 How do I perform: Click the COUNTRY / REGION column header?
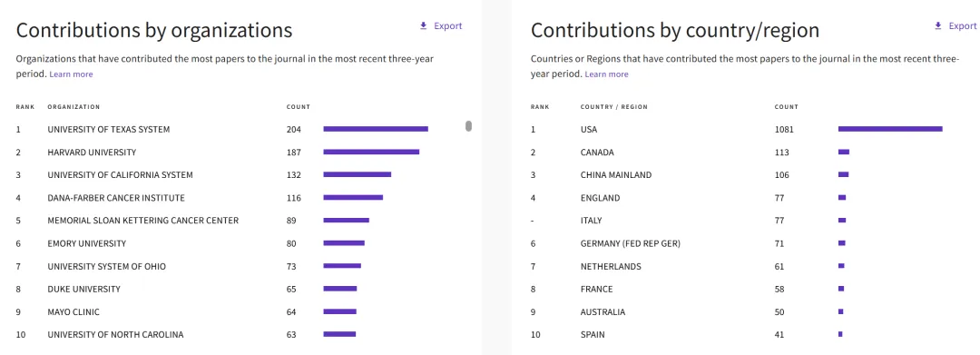[613, 107]
